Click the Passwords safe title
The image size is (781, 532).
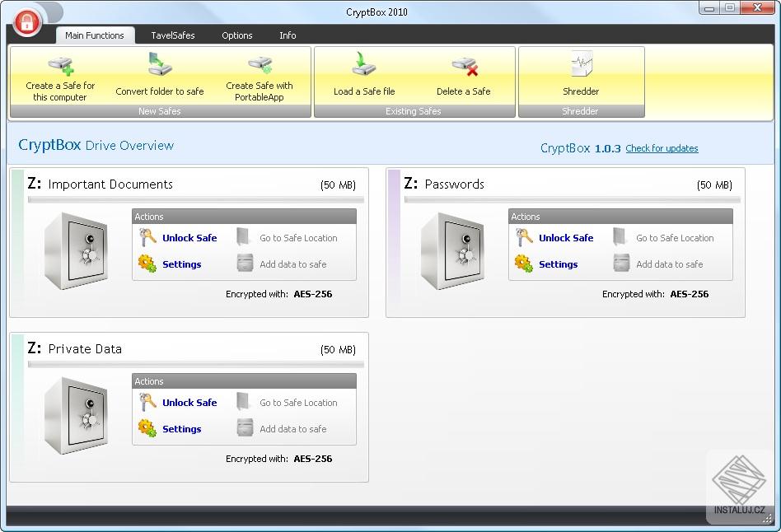[x=454, y=184]
